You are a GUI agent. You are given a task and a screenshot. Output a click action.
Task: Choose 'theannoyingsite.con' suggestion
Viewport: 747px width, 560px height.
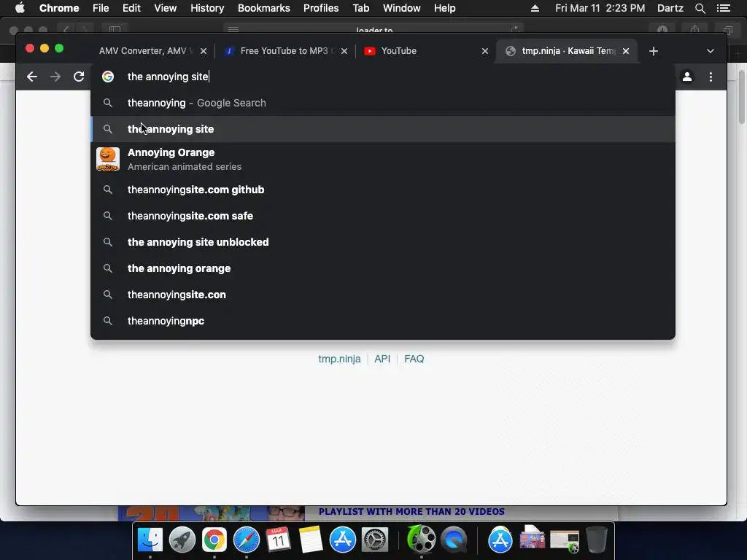[x=383, y=295]
